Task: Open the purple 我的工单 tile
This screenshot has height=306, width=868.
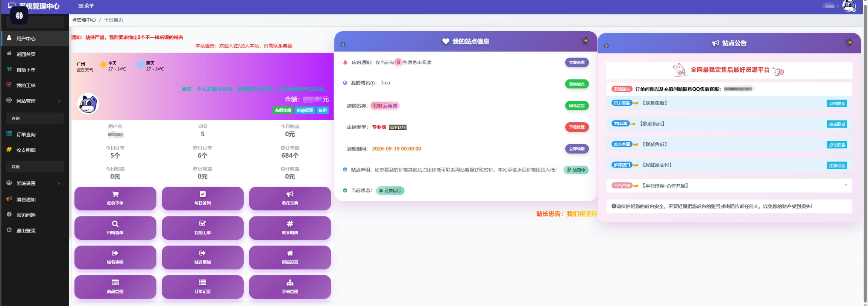Action: point(202,228)
